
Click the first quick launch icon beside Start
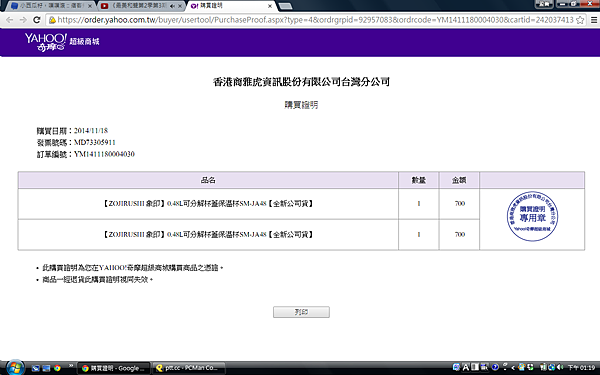(36, 368)
